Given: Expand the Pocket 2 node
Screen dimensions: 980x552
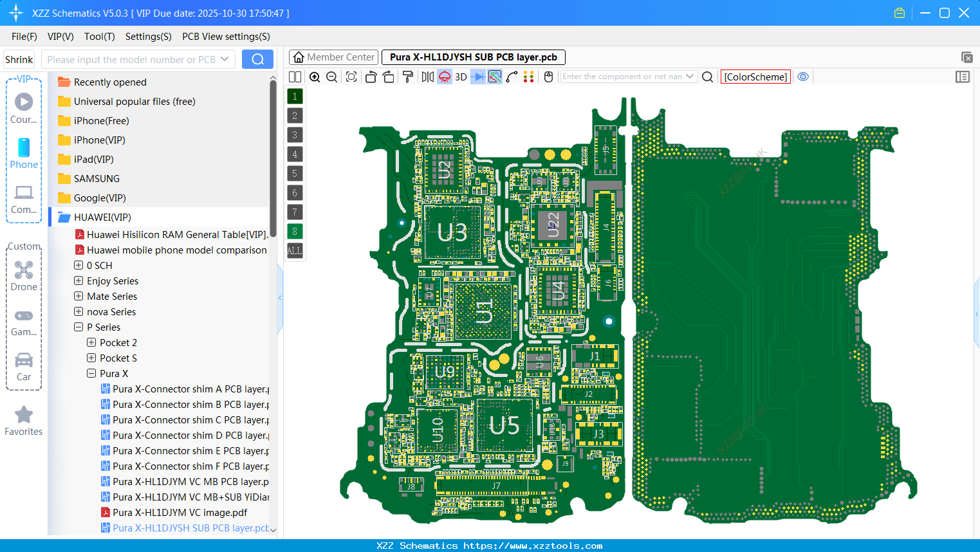Looking at the screenshot, I should 91,342.
